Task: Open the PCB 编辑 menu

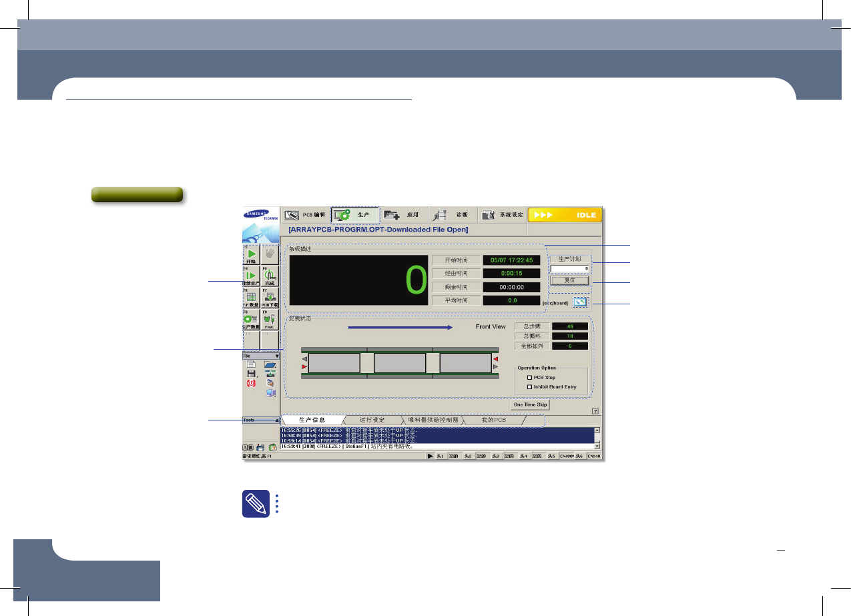Action: coord(305,215)
